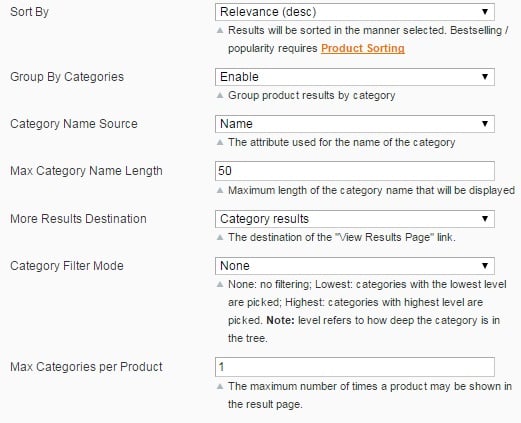This screenshot has width=521, height=423.
Task: Open the Group By Categories dropdown
Action: click(355, 77)
